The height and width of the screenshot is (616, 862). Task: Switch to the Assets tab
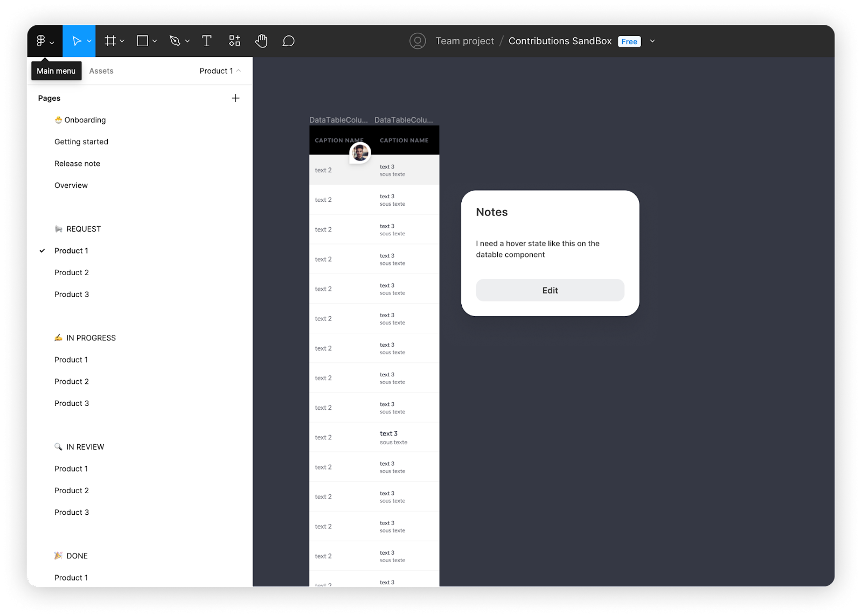pyautogui.click(x=101, y=71)
